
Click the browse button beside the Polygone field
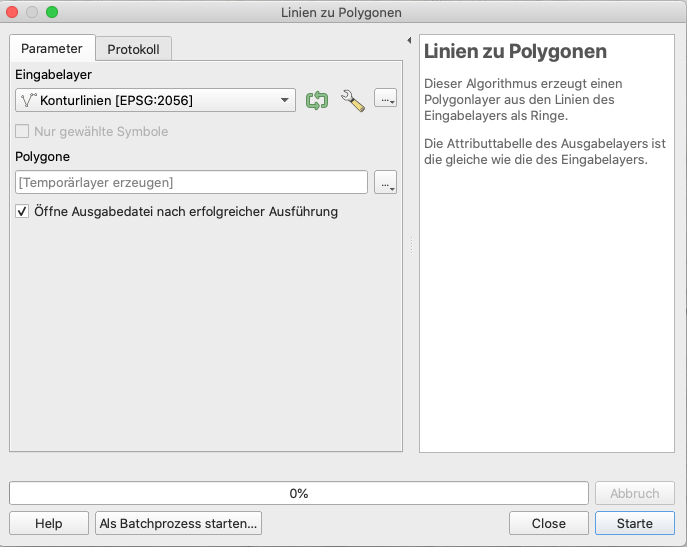pos(386,182)
